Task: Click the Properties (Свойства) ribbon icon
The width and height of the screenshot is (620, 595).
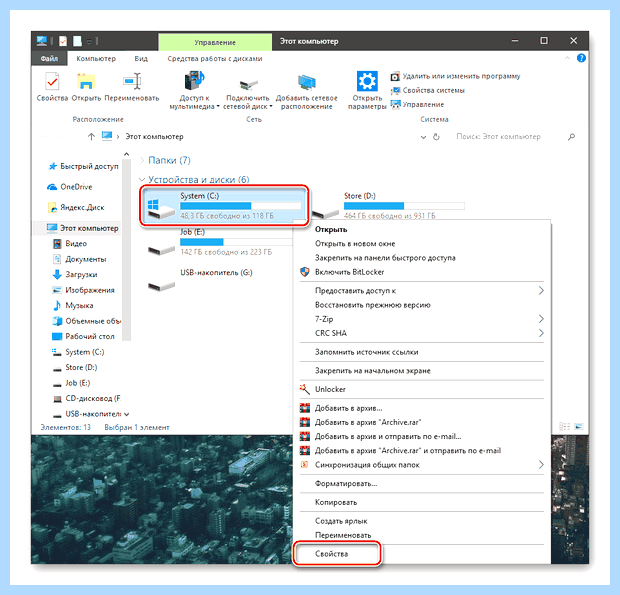Action: pos(52,87)
